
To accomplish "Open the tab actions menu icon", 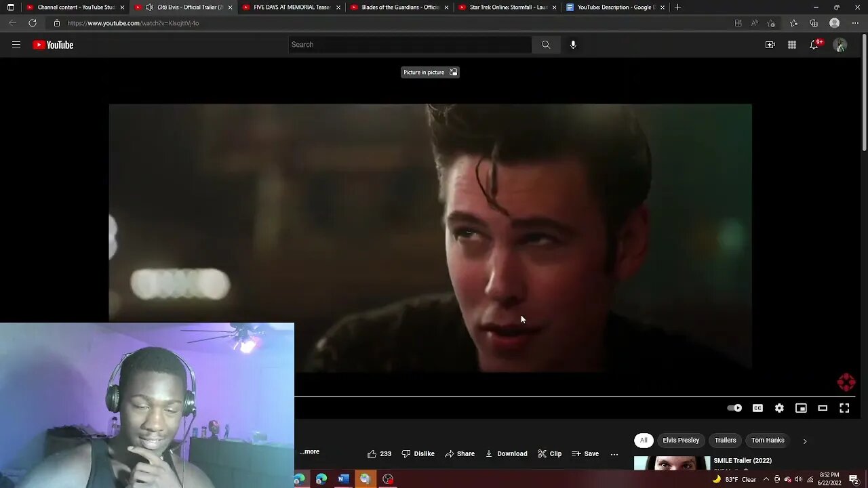I will tap(11, 7).
